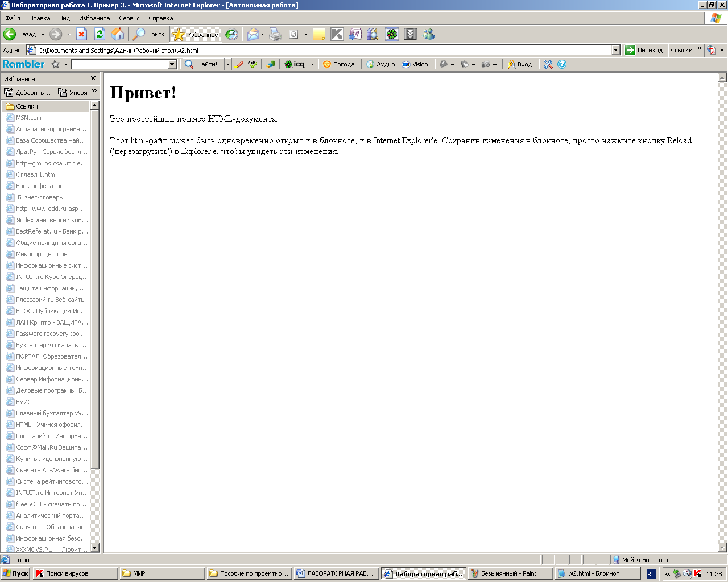Click the ICQ flower icon in IE toolbar
This screenshot has width=728, height=582.
click(392, 34)
